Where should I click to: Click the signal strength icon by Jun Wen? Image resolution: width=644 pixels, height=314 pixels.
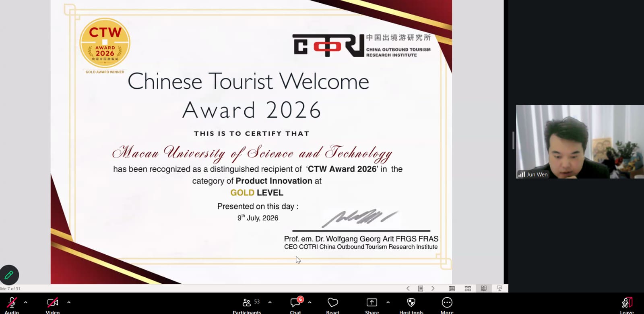[x=522, y=175]
